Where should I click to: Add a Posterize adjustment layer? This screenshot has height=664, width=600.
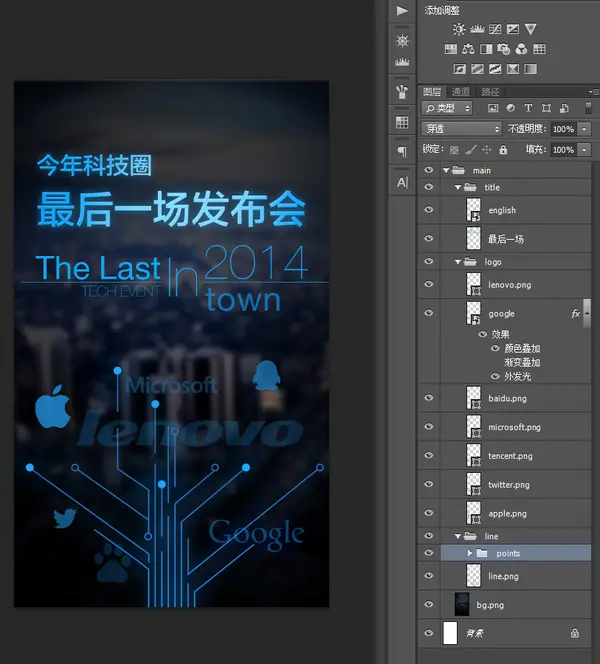point(477,69)
